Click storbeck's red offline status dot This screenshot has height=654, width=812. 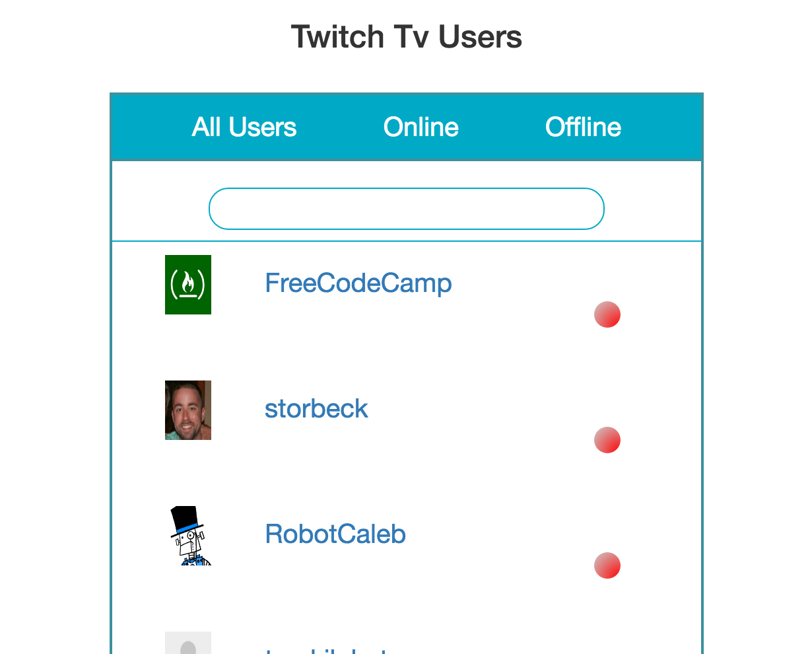(x=607, y=440)
